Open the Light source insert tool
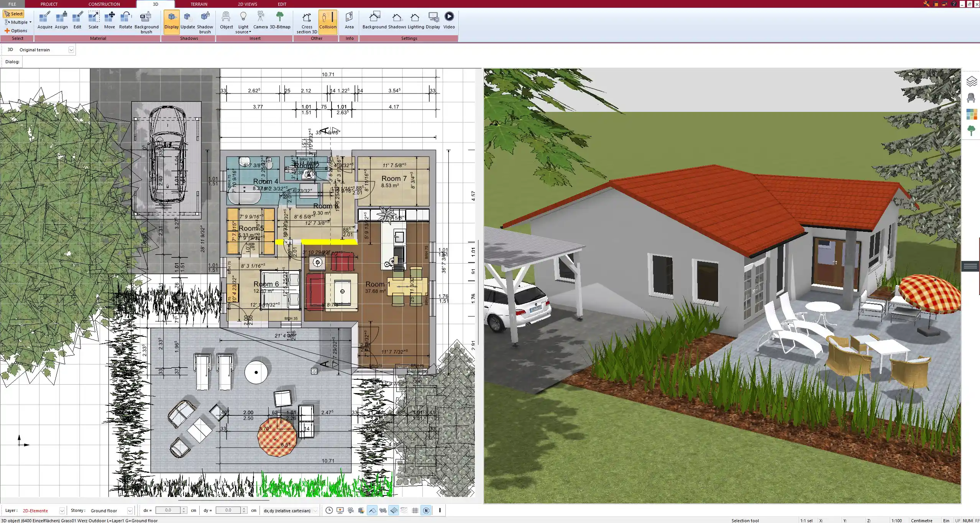 point(243,22)
